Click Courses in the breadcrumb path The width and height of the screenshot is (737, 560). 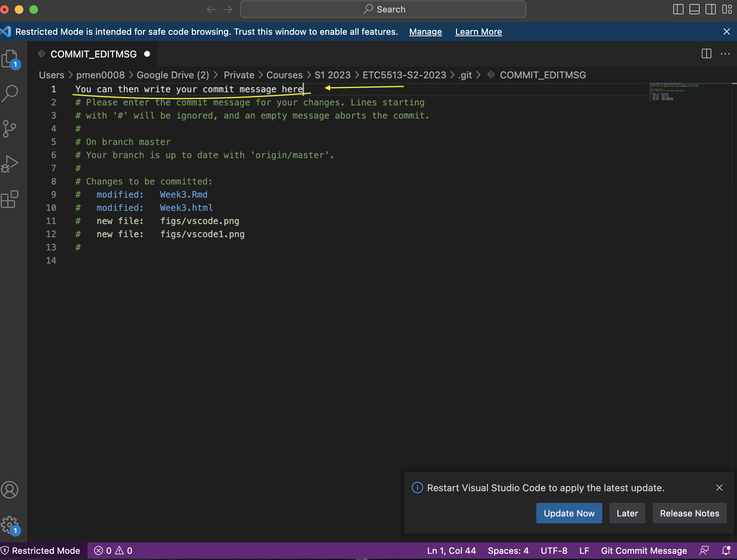[x=284, y=75]
